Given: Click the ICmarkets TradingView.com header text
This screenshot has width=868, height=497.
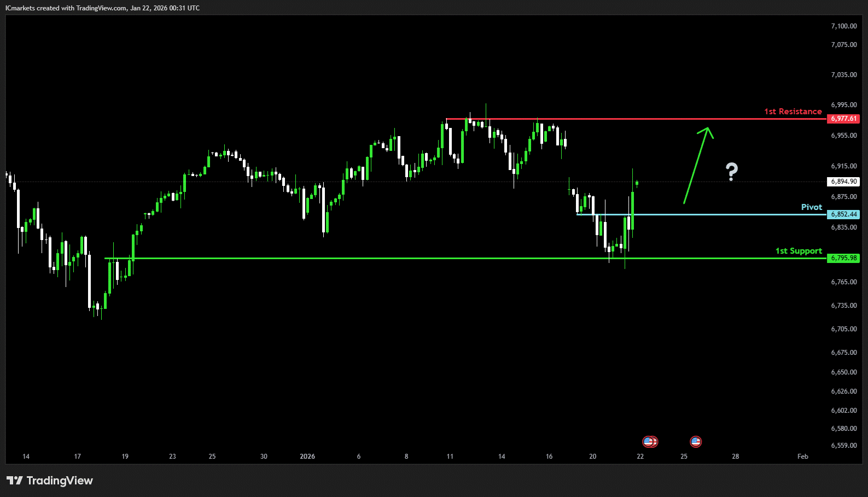Looking at the screenshot, I should pos(102,8).
